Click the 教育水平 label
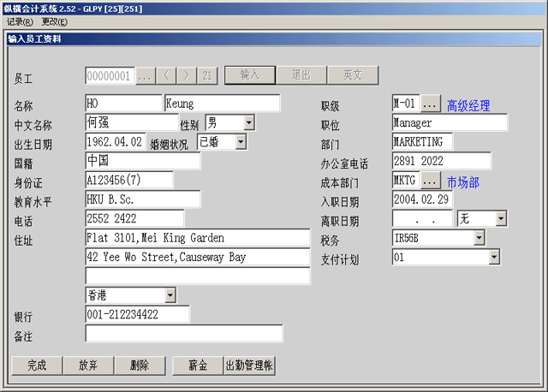 point(33,202)
